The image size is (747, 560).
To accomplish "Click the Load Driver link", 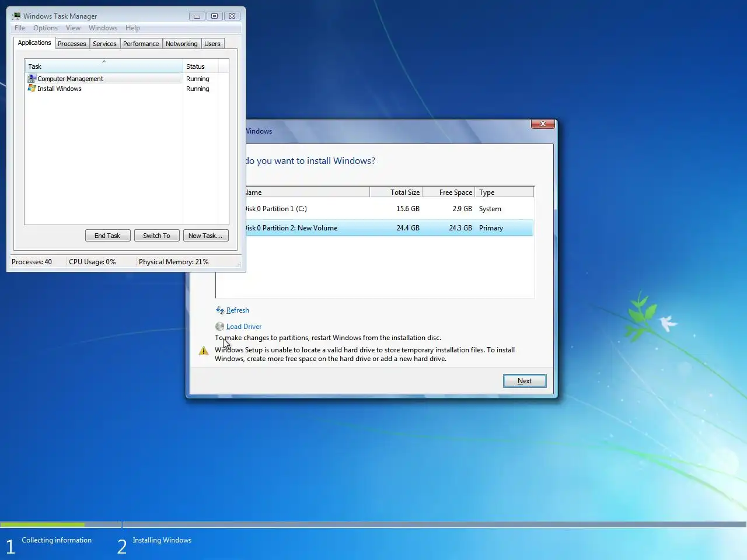I will (x=244, y=327).
